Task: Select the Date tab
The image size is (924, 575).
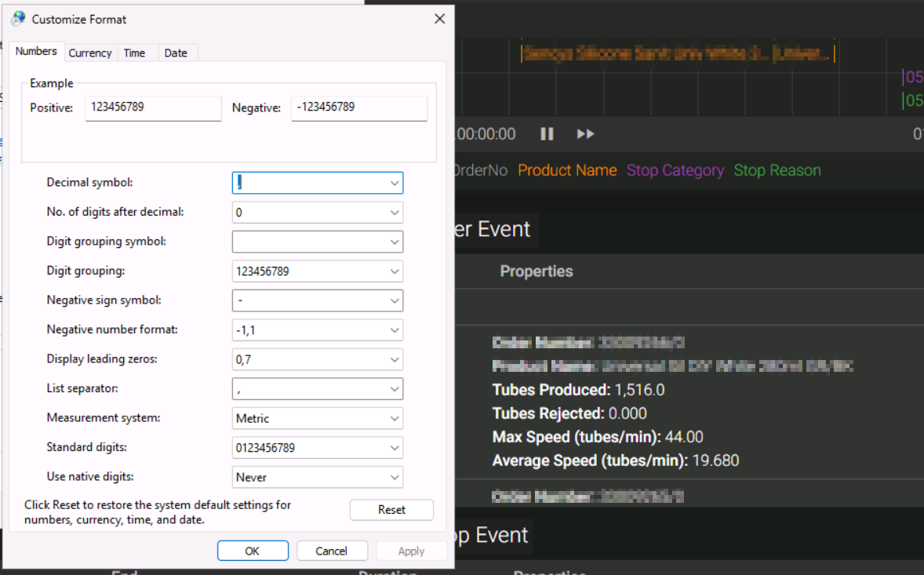Action: (176, 53)
